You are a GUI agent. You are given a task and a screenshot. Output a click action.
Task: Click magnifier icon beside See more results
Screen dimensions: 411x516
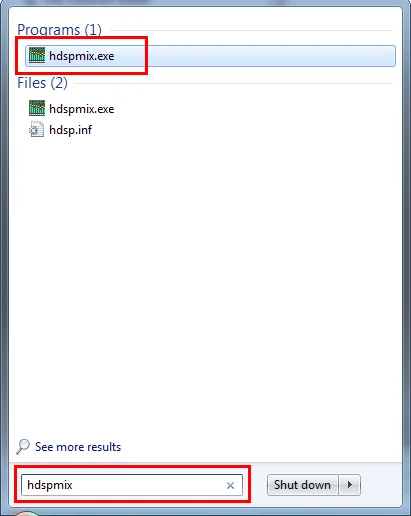coord(23,447)
